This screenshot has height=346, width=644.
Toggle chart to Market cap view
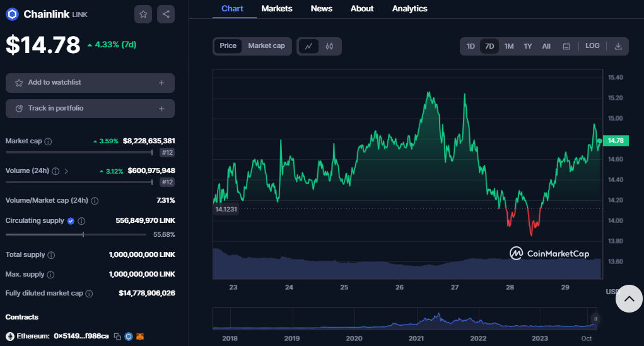[266, 46]
